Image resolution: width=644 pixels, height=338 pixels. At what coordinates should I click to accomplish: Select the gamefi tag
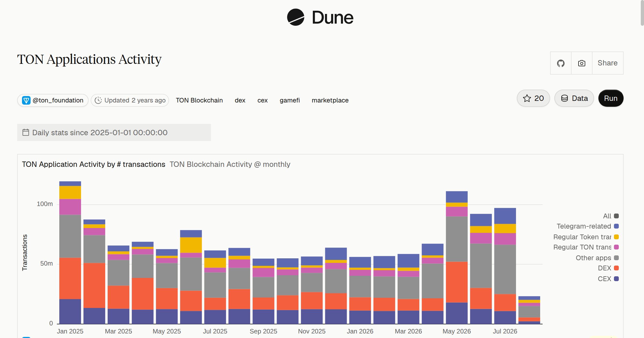(x=290, y=100)
